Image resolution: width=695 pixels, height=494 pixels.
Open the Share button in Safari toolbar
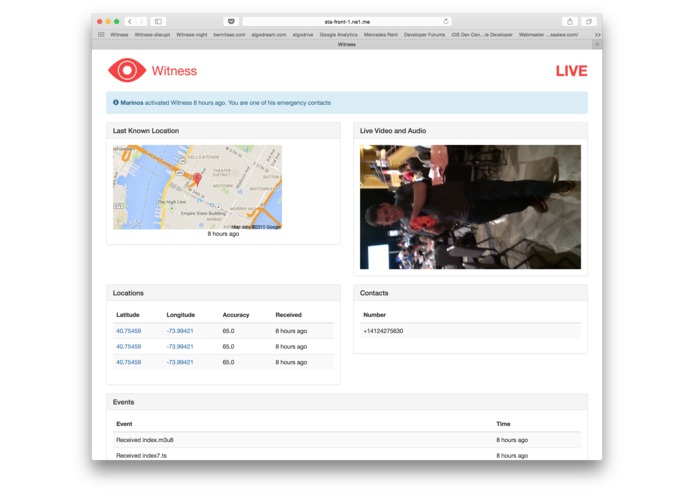[x=570, y=21]
